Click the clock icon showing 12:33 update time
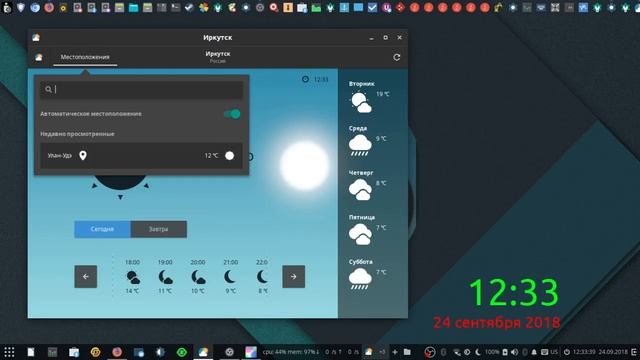 point(305,79)
